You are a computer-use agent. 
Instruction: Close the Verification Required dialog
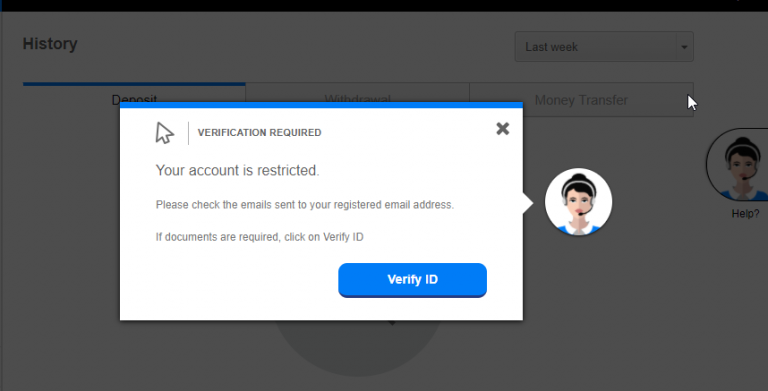point(503,129)
